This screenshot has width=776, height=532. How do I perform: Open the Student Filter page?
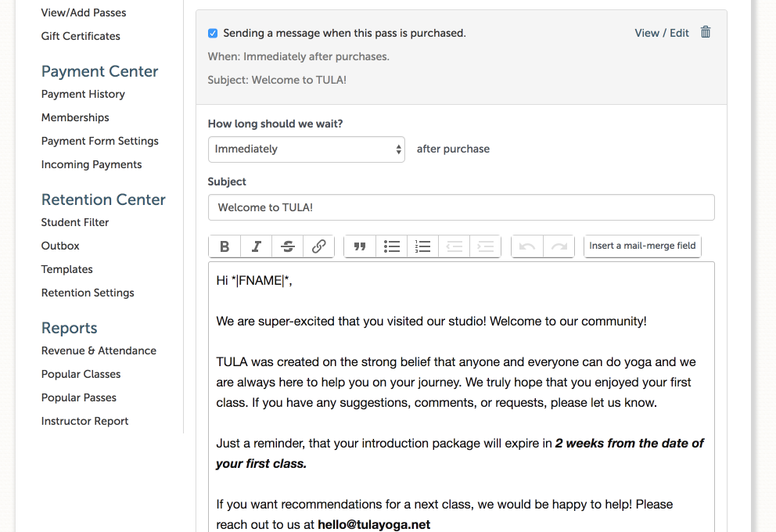click(x=75, y=223)
